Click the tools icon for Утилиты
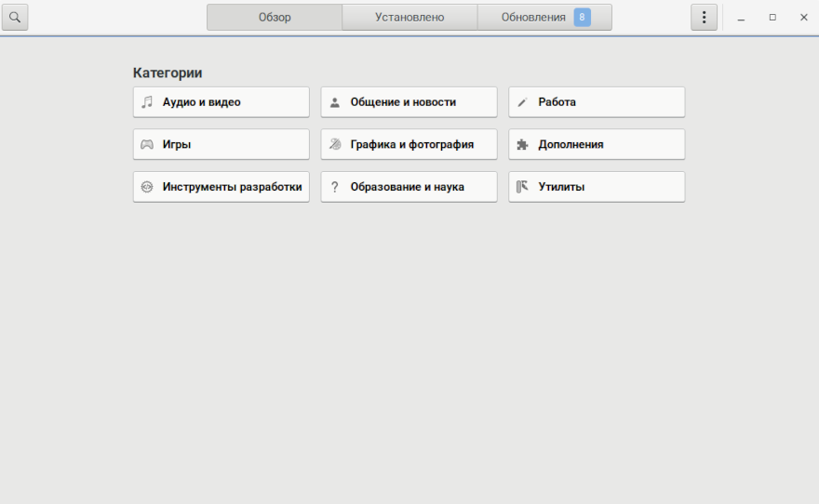The width and height of the screenshot is (819, 504). (x=522, y=187)
